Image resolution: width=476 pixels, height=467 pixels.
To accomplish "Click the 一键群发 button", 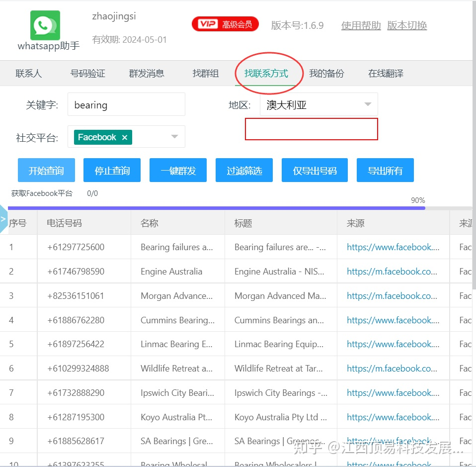I will pos(178,170).
